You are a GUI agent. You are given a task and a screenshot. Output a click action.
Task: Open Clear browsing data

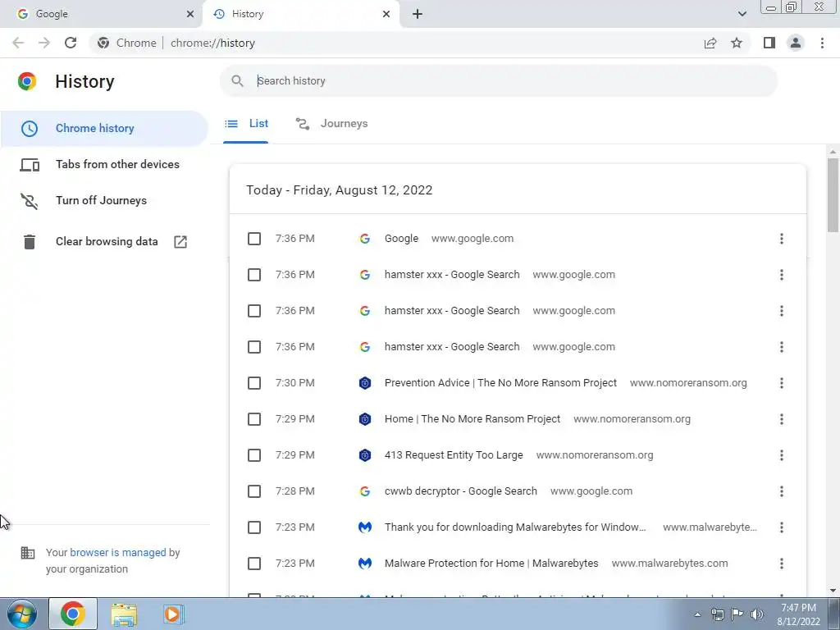click(104, 242)
